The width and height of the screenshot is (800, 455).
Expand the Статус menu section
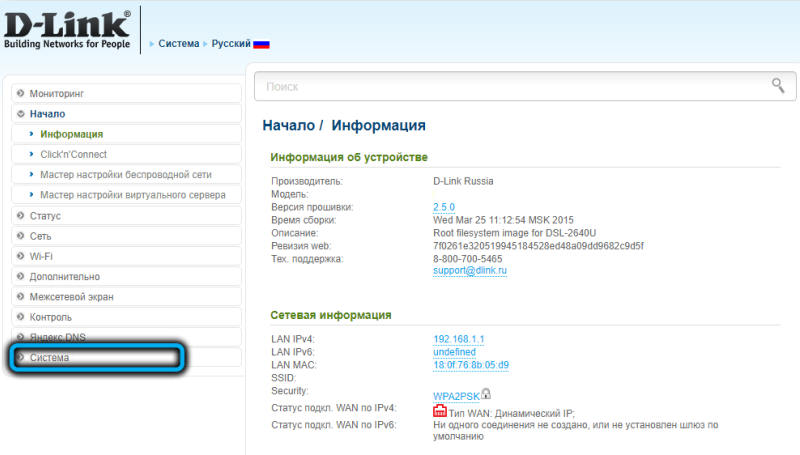pos(46,215)
